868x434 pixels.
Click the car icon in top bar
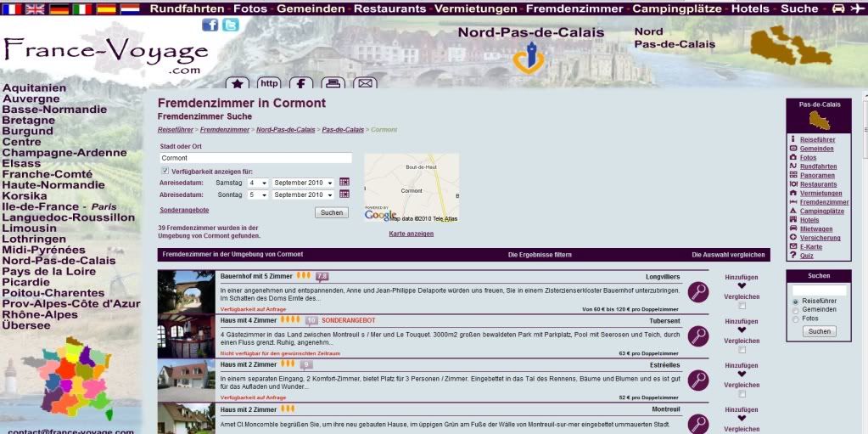838,8
